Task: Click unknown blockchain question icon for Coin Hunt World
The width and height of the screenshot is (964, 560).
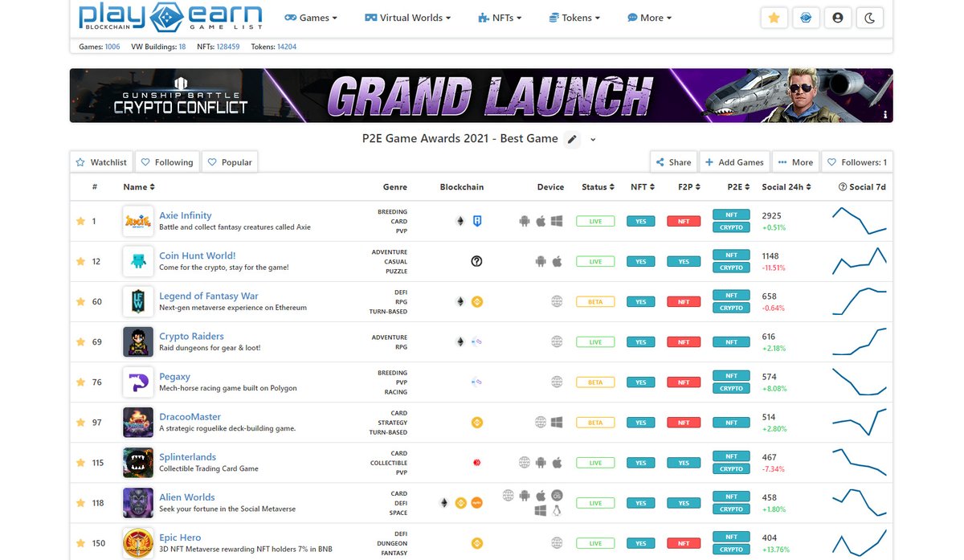Action: point(476,261)
